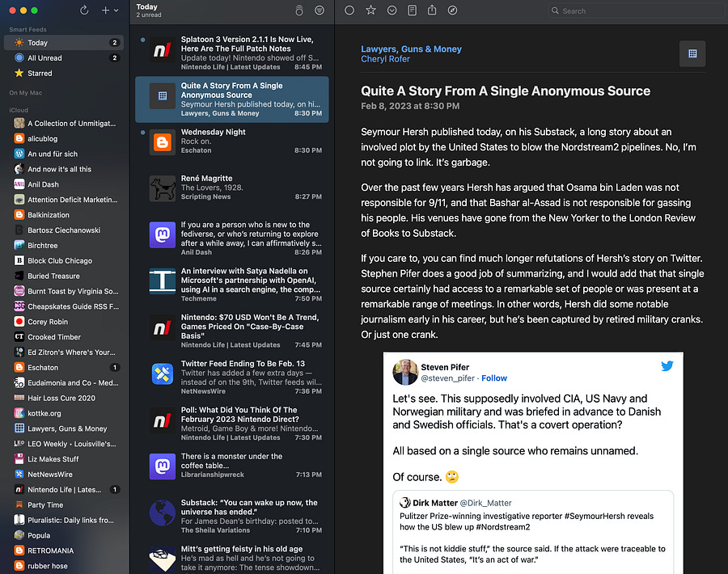This screenshot has width=728, height=574.
Task: Click the Buried Treasure feed icon
Action: pos(19,276)
